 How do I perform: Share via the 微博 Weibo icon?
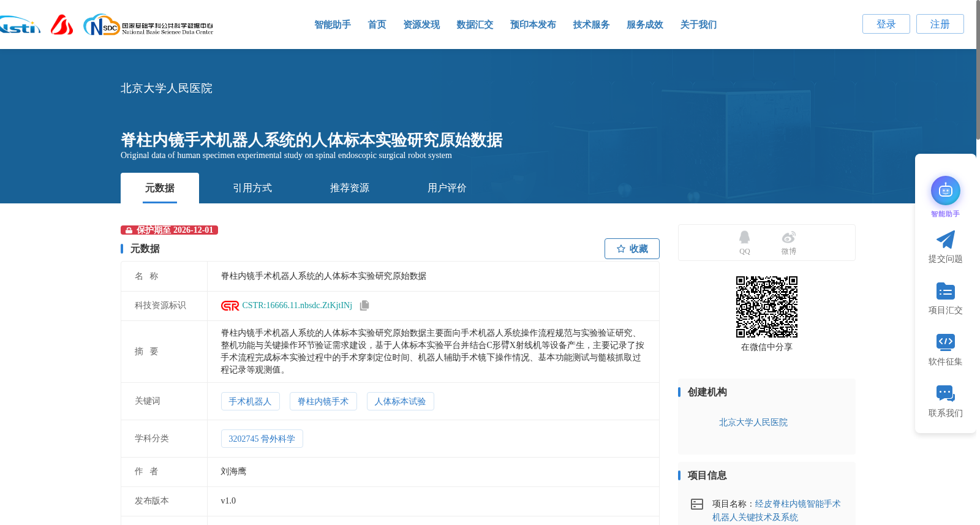[788, 237]
